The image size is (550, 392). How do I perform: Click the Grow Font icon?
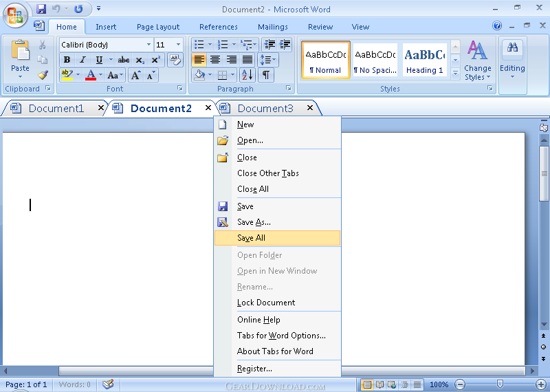[135, 75]
